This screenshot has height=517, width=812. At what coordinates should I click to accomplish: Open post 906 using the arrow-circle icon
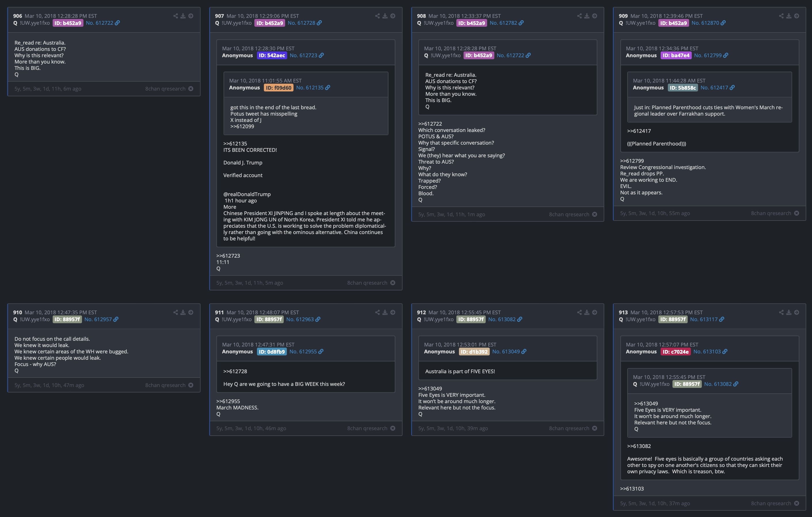191,16
